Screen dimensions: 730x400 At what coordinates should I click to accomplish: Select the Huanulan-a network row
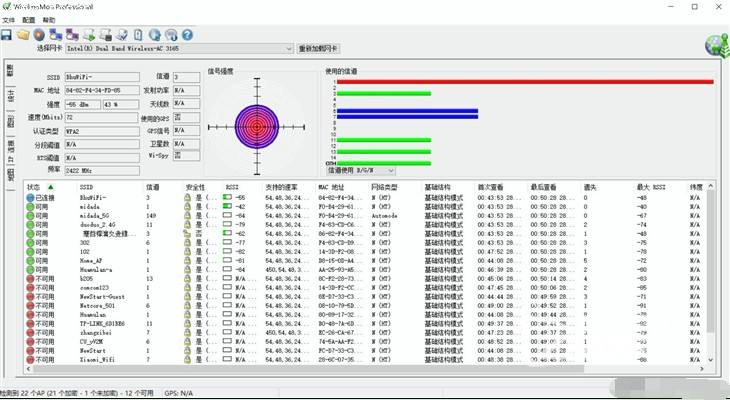[365, 270]
